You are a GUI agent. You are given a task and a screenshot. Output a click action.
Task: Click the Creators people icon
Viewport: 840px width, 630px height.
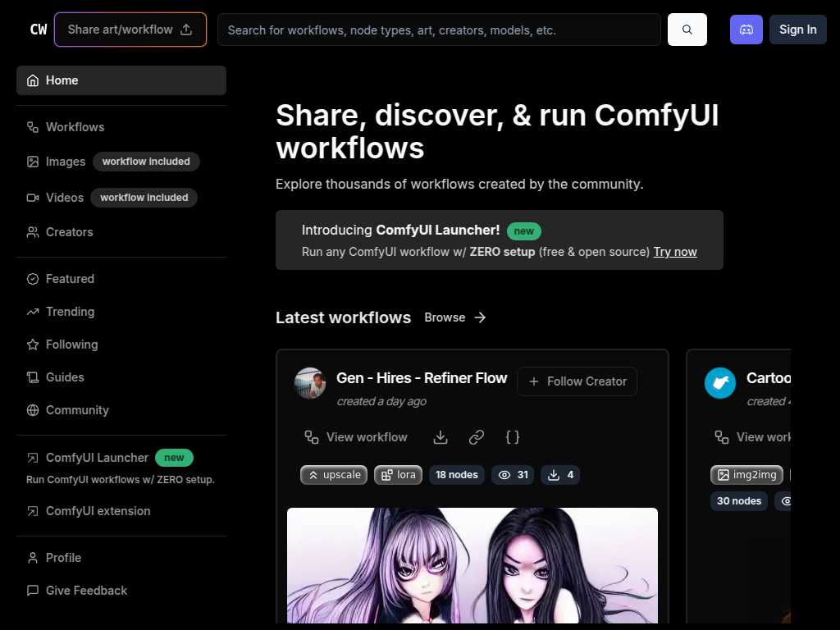pos(33,232)
